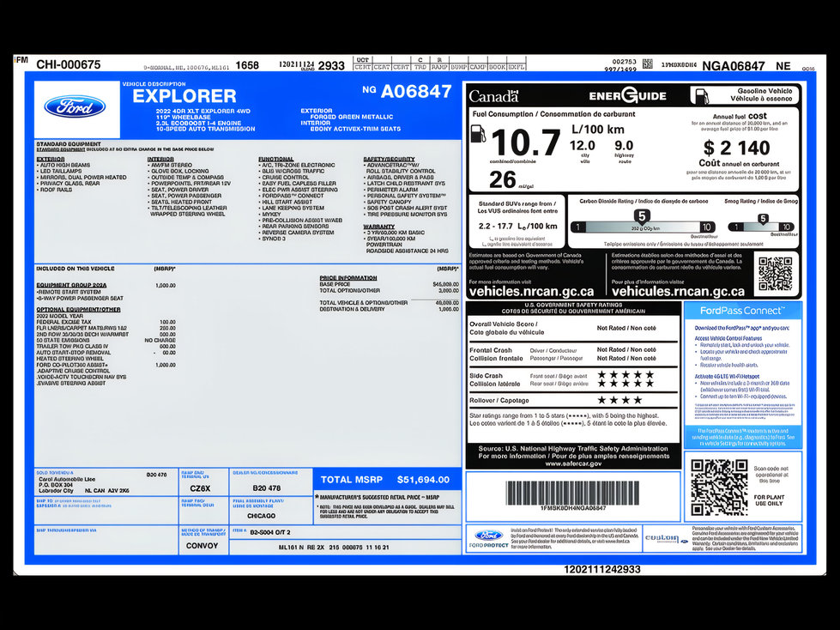
Task: Click the Rollover four-star rating
Action: point(619,400)
